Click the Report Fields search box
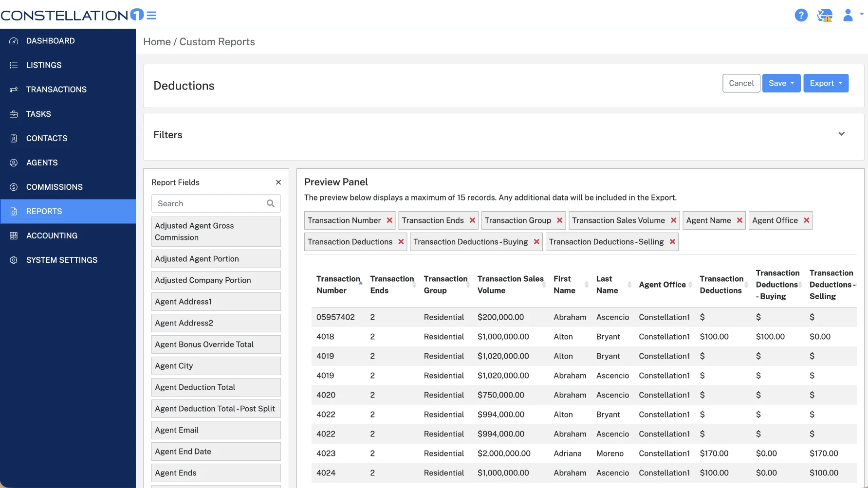The width and height of the screenshot is (868, 488). 216,203
